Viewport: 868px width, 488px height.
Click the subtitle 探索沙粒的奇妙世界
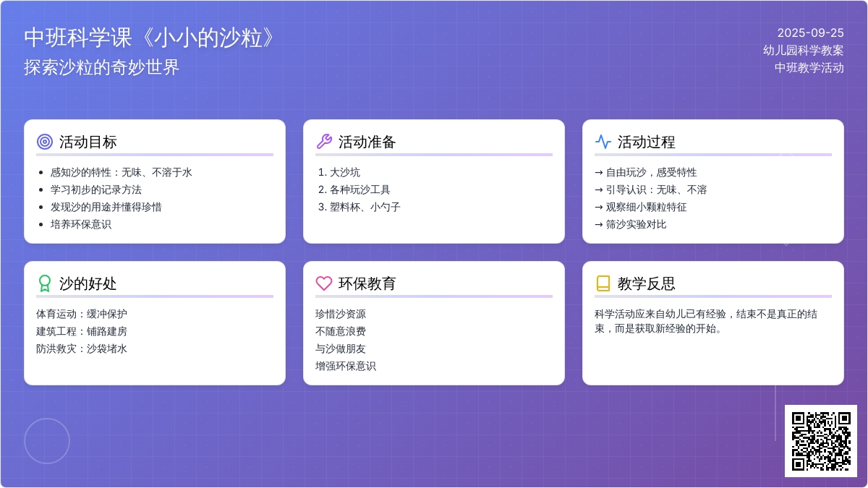[x=102, y=67]
